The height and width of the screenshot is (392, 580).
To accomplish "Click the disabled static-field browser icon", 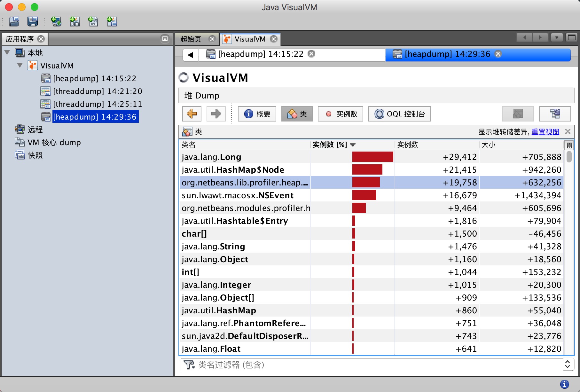I will [x=518, y=114].
